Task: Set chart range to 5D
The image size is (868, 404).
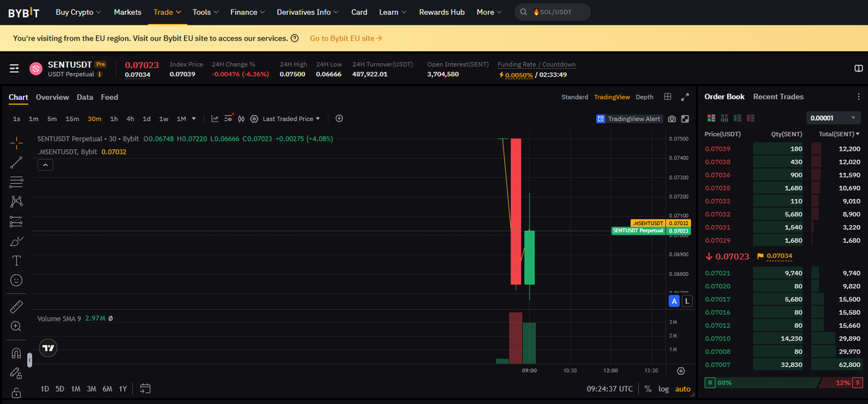Action: (x=60, y=389)
